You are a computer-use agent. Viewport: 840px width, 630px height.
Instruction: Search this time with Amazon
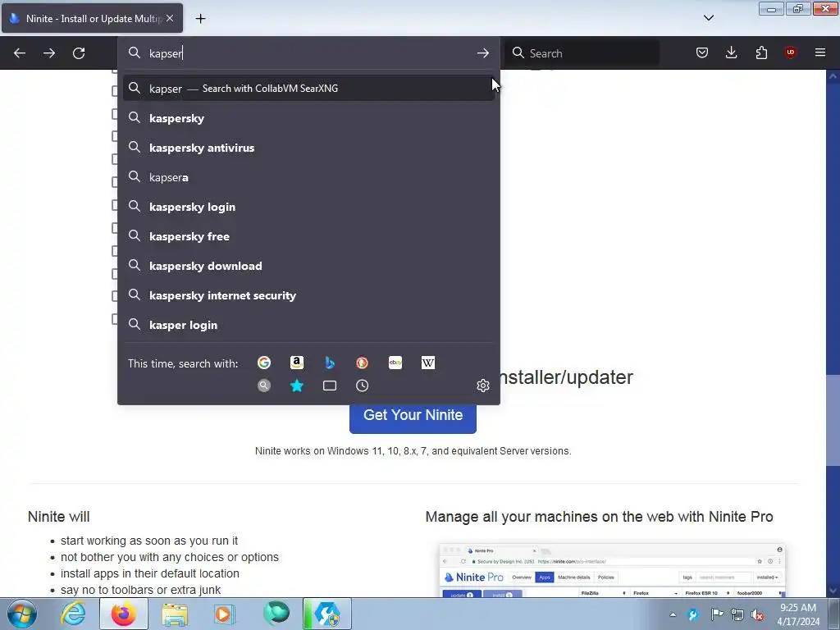[297, 363]
